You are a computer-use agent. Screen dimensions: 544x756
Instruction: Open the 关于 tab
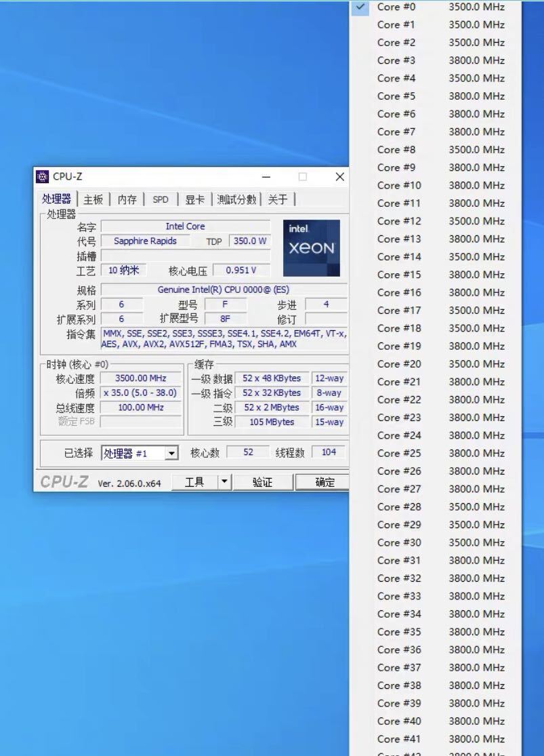pos(278,199)
